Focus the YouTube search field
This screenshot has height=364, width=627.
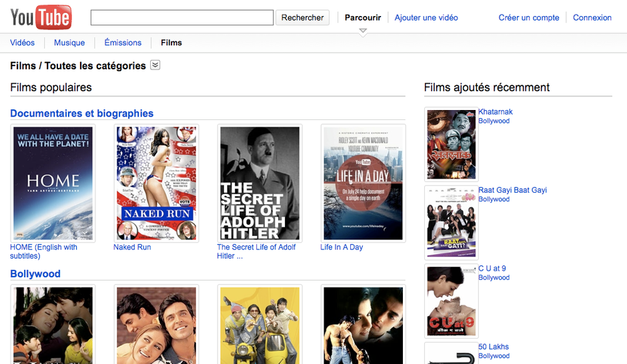click(182, 17)
